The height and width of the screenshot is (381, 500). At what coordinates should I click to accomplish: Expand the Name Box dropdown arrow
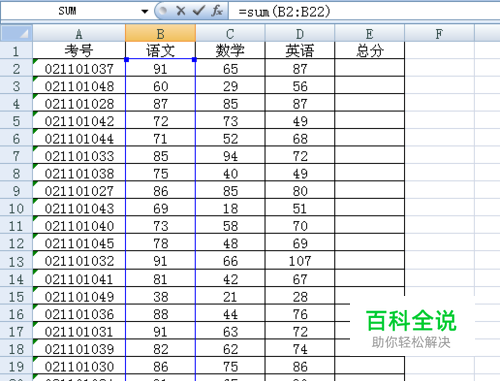coord(145,11)
